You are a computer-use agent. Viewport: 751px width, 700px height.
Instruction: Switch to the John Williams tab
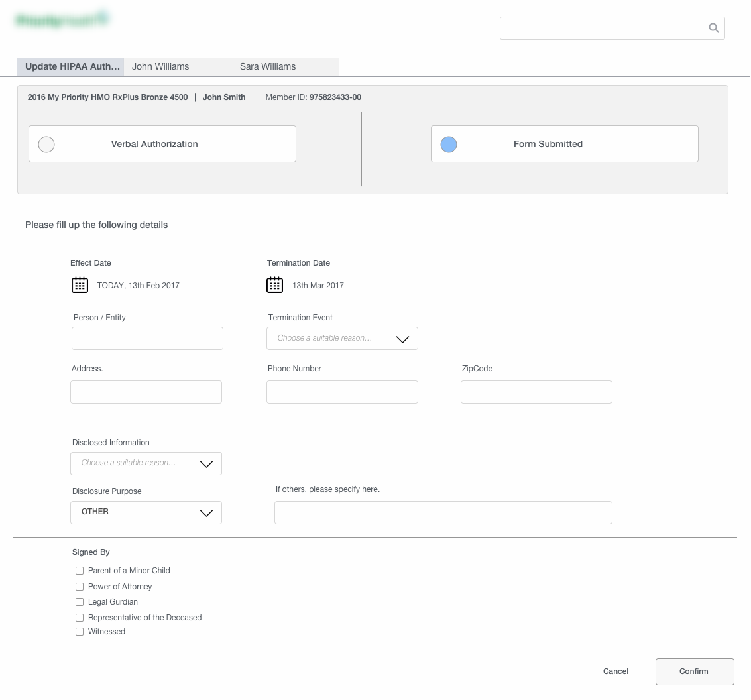tap(177, 66)
